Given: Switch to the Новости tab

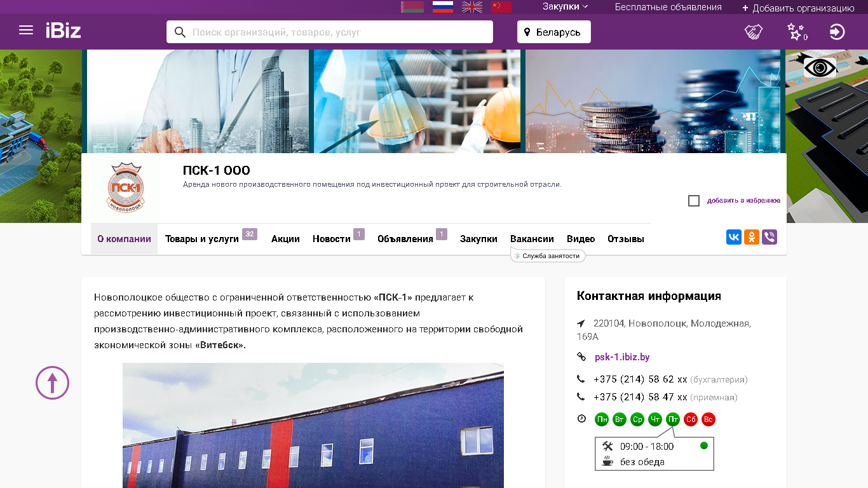Looking at the screenshot, I should click(332, 239).
